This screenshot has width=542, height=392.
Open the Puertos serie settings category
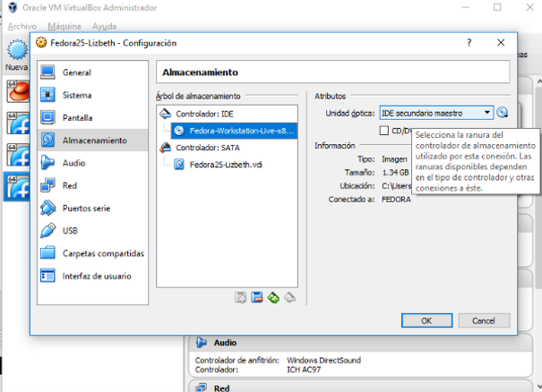92,209
